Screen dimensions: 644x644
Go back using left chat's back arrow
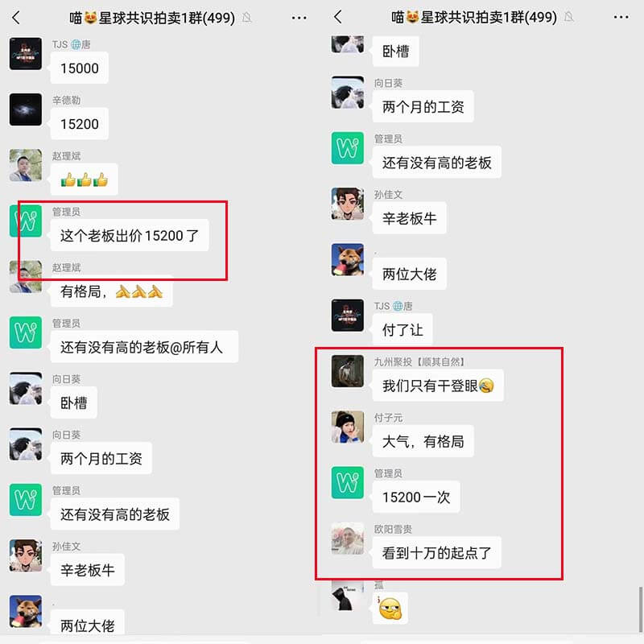tap(16, 18)
